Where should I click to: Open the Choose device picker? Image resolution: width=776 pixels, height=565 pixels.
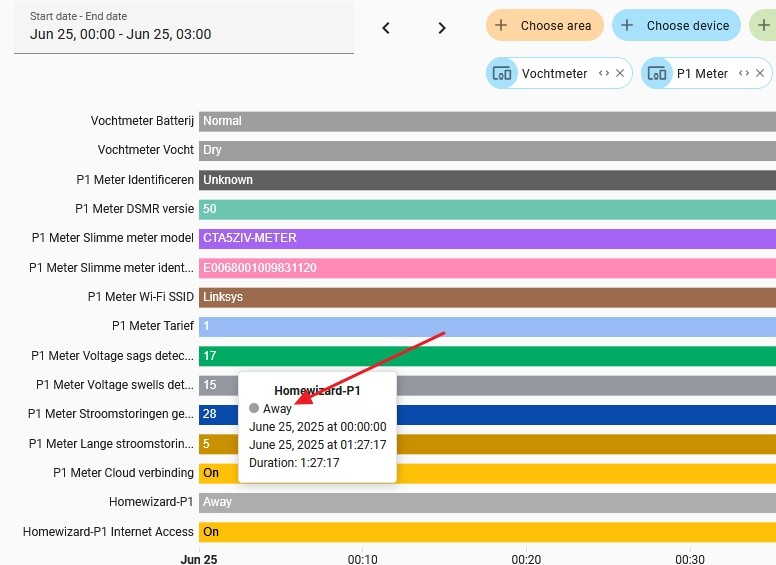(676, 25)
